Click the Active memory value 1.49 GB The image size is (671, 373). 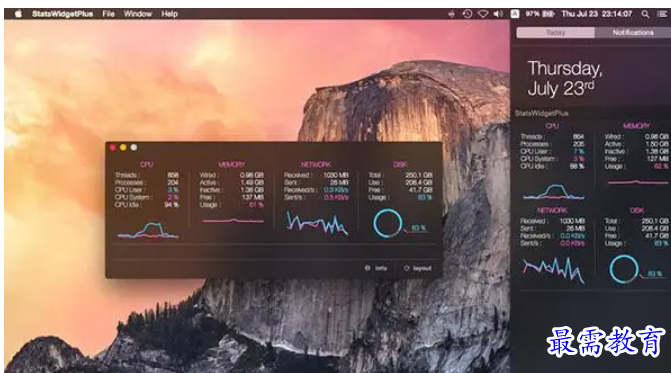coord(252,182)
